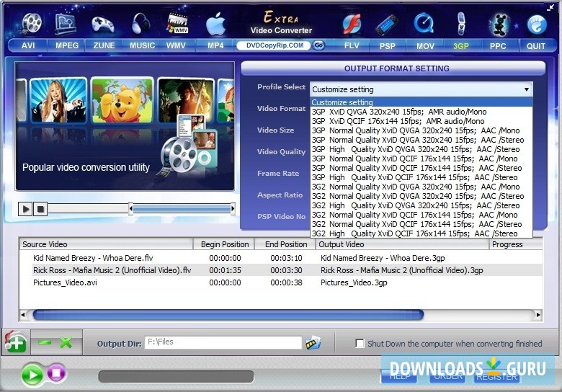Viewport: 562px width, 392px height.
Task: Click the conversion progress bar
Action: pyautogui.click(x=176, y=377)
